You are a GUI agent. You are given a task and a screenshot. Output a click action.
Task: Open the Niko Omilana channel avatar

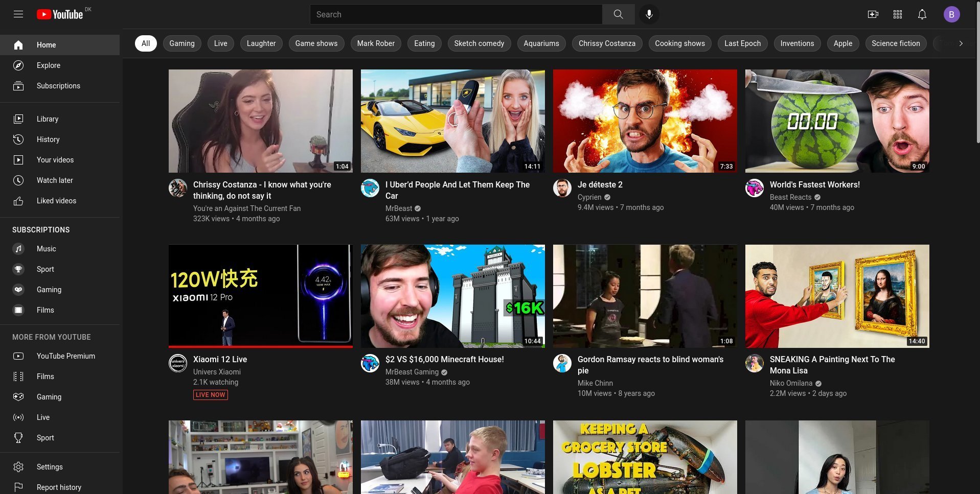click(755, 363)
